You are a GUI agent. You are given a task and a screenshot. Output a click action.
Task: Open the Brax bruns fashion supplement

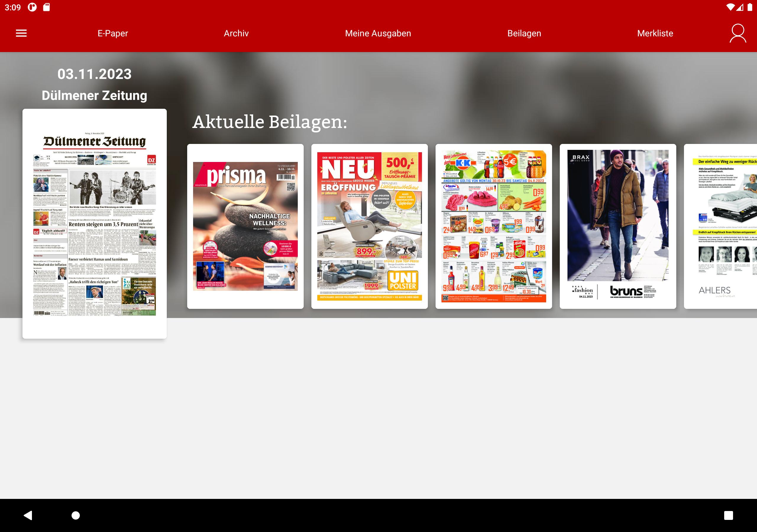tap(618, 226)
